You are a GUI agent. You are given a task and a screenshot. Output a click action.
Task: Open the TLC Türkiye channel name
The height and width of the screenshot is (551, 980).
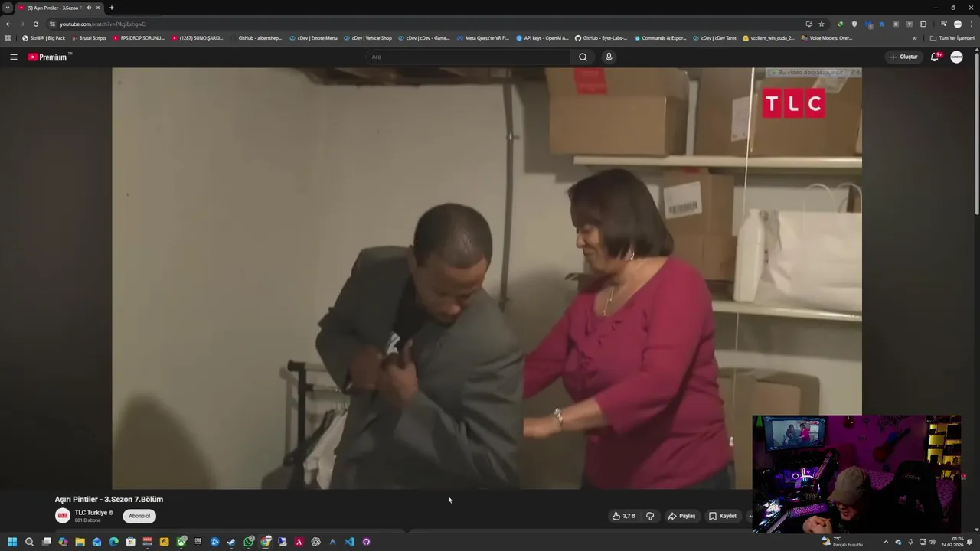coord(91,513)
